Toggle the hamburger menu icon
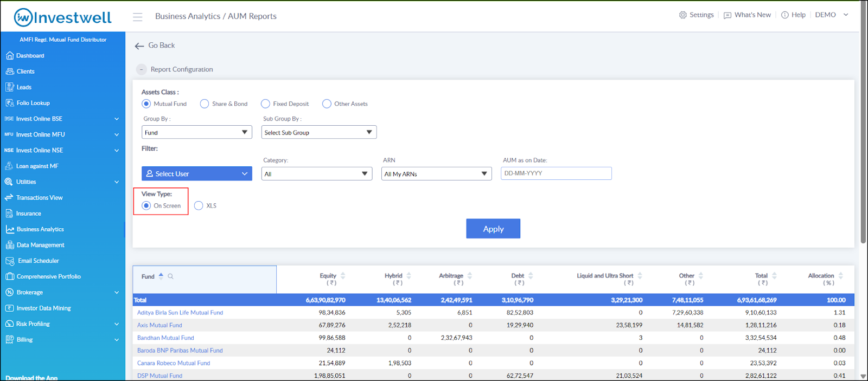Screen dimensions: 868x381 tap(138, 17)
